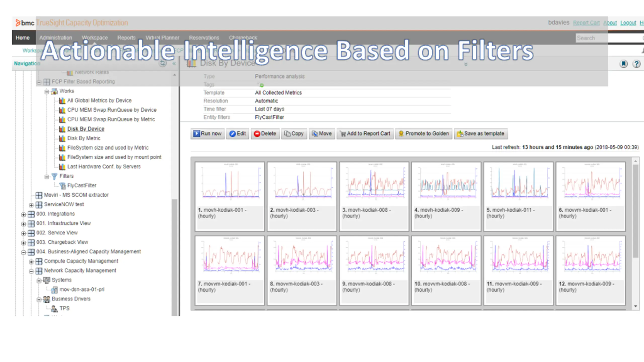Click the Copy button

[x=294, y=133]
